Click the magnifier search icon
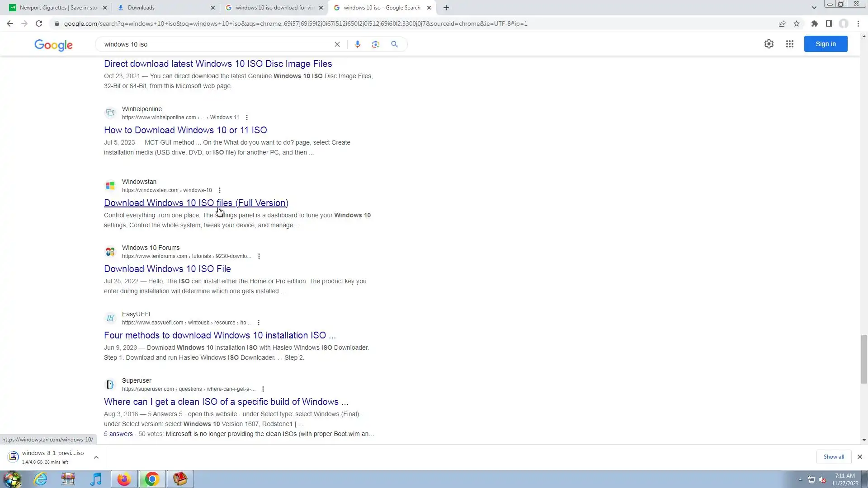Screen dimensions: 868x488 coord(394,44)
